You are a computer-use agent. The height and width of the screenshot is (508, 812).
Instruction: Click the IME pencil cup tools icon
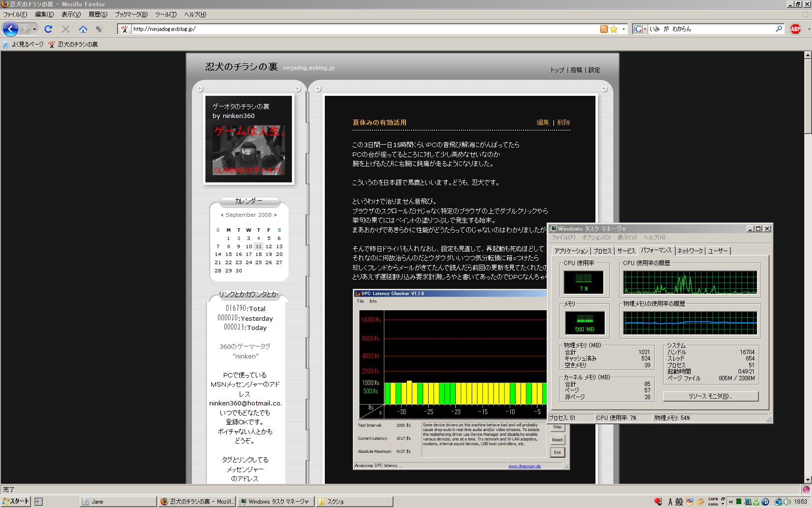[x=690, y=502]
